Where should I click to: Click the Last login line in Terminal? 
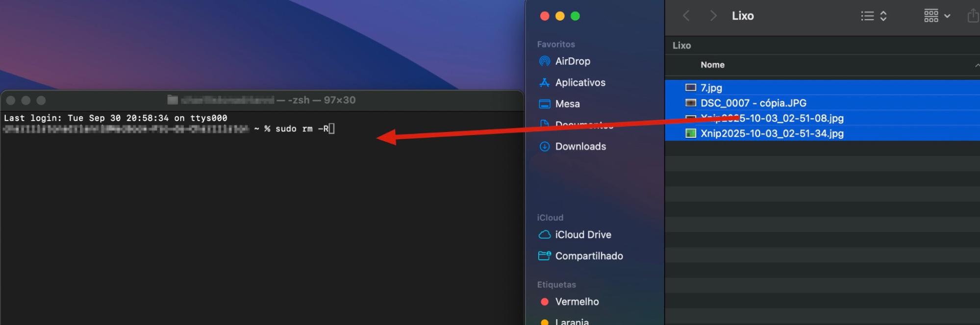click(116, 118)
